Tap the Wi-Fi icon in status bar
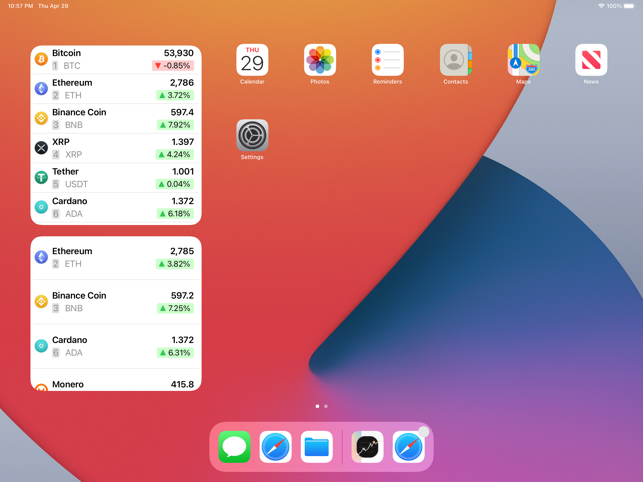643x482 pixels. point(601,6)
